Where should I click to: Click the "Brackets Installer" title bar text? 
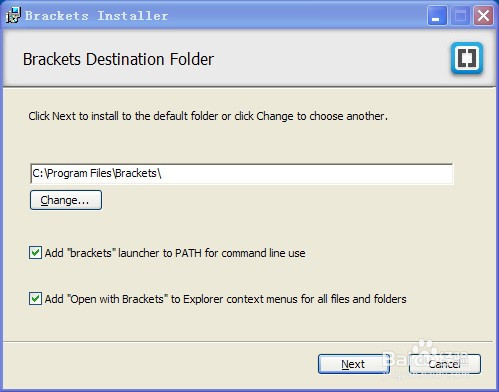click(96, 16)
